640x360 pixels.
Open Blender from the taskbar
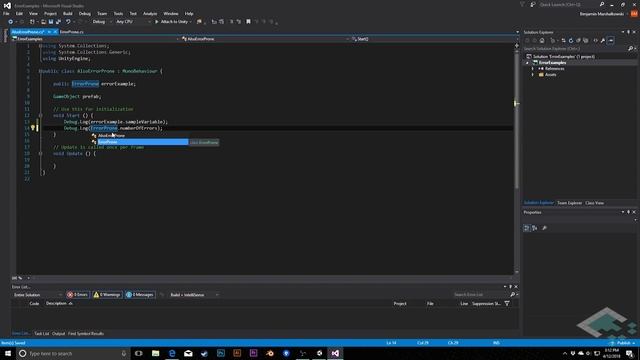point(270,353)
